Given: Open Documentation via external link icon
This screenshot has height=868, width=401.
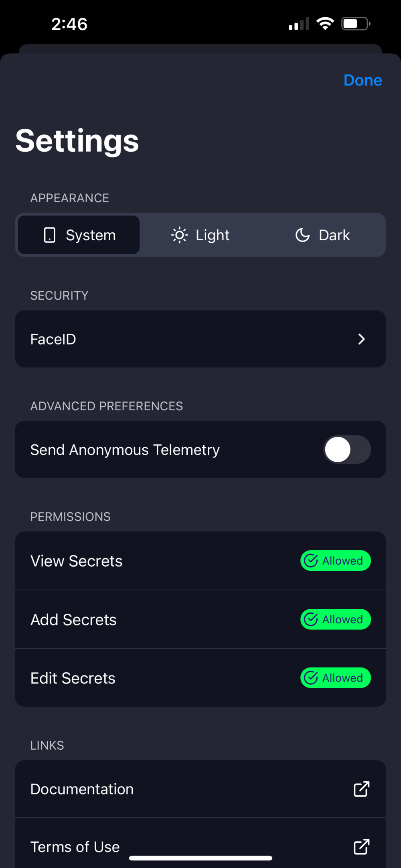Looking at the screenshot, I should point(361,789).
